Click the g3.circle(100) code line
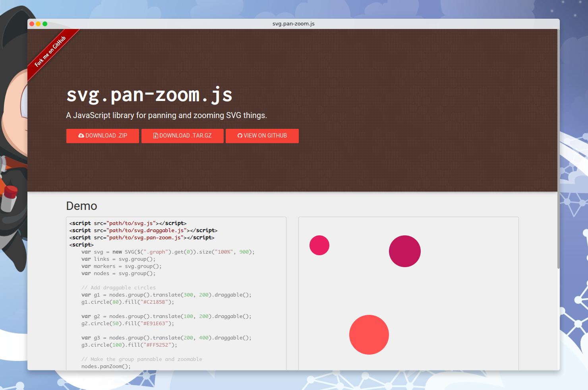Viewport: 588px width, 390px height. [129, 345]
